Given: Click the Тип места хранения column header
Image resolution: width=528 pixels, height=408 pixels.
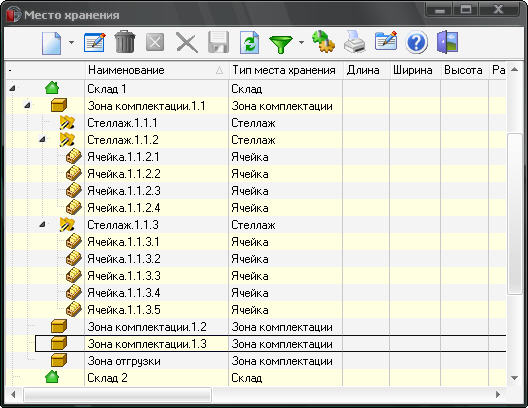Looking at the screenshot, I should tap(286, 70).
